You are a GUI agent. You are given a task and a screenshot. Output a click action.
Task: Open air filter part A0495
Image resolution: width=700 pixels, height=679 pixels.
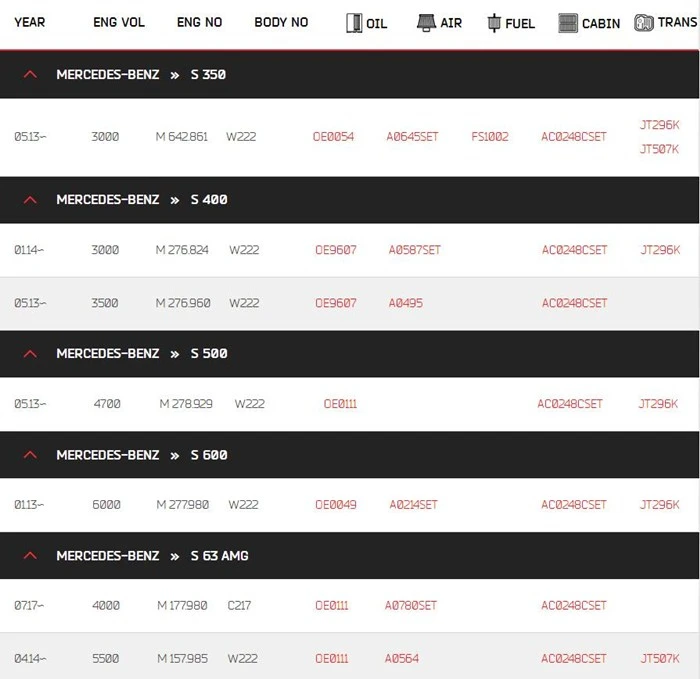[405, 303]
